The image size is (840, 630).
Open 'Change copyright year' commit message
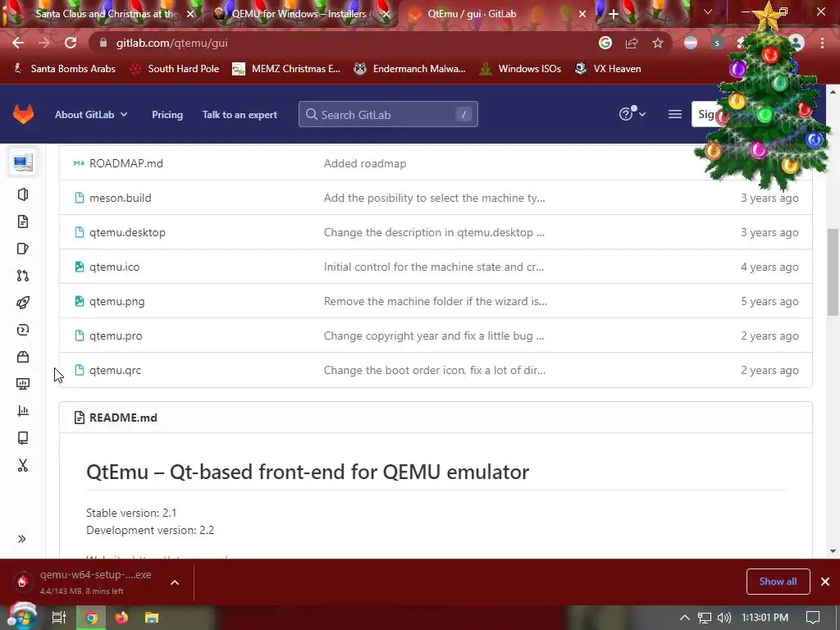point(434,336)
